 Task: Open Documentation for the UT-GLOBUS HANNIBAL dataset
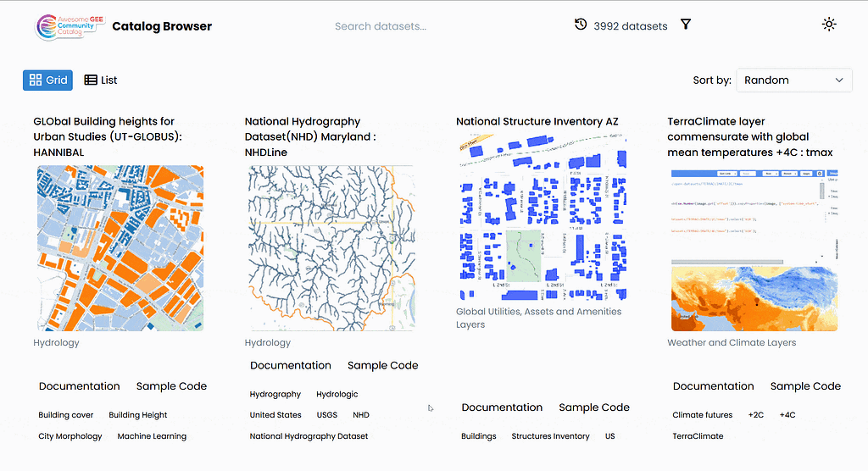pos(80,386)
